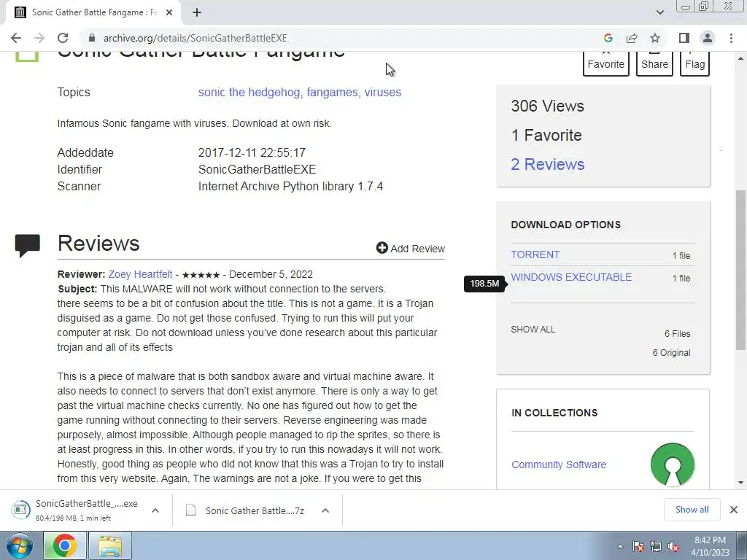The width and height of the screenshot is (747, 560).
Task: Click the address bar URL field
Action: point(333,38)
